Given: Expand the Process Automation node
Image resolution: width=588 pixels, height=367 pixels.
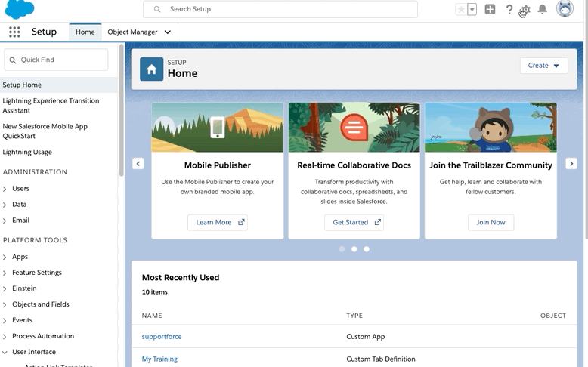Looking at the screenshot, I should click(x=5, y=337).
